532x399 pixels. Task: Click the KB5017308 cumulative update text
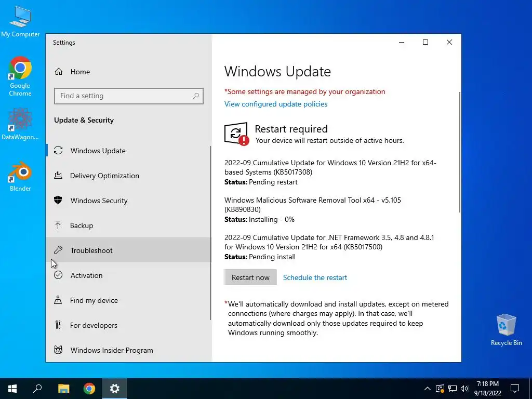330,167
